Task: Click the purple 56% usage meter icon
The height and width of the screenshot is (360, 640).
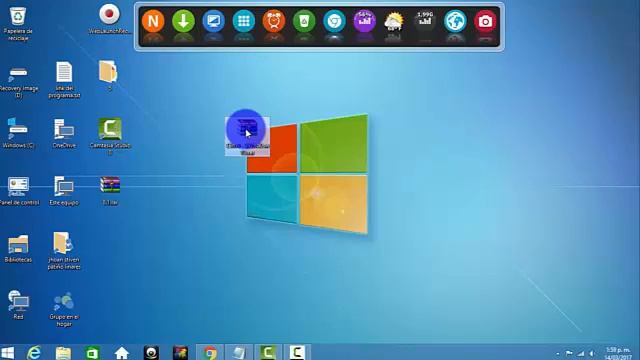Action: [x=364, y=21]
